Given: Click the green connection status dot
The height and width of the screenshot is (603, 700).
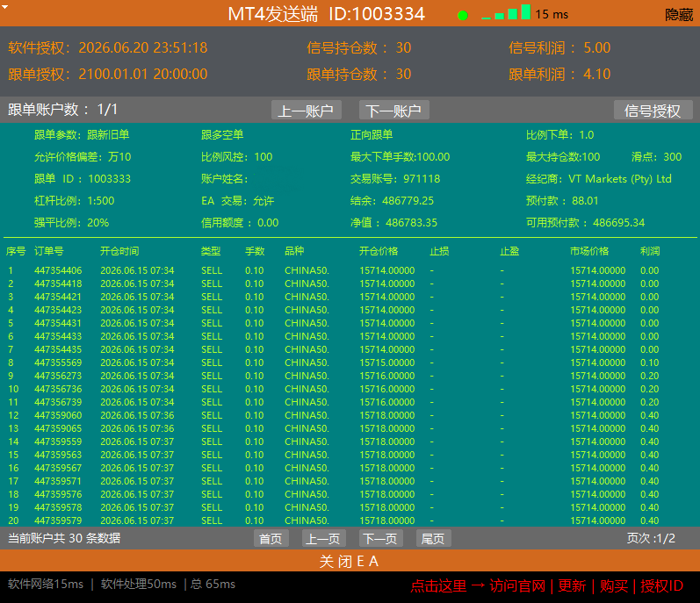Looking at the screenshot, I should point(463,16).
